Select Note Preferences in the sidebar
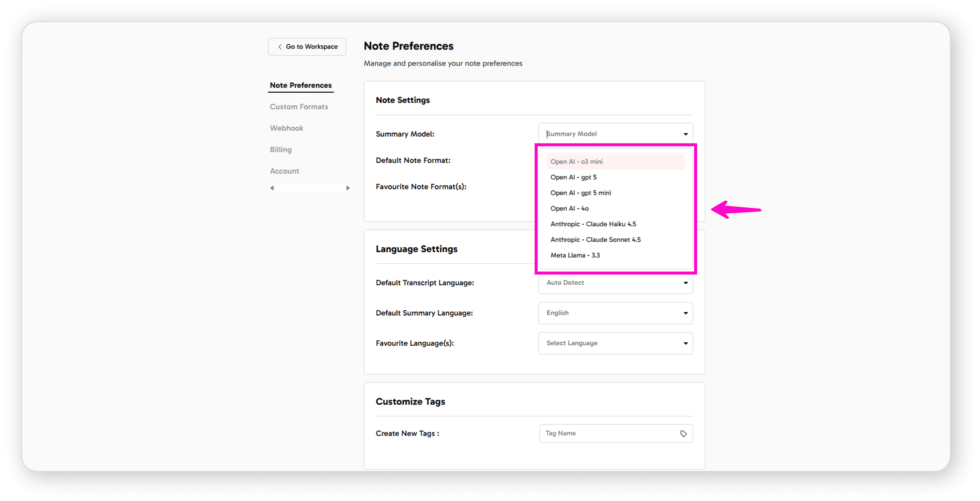Screen dimensions: 980x501 point(300,85)
